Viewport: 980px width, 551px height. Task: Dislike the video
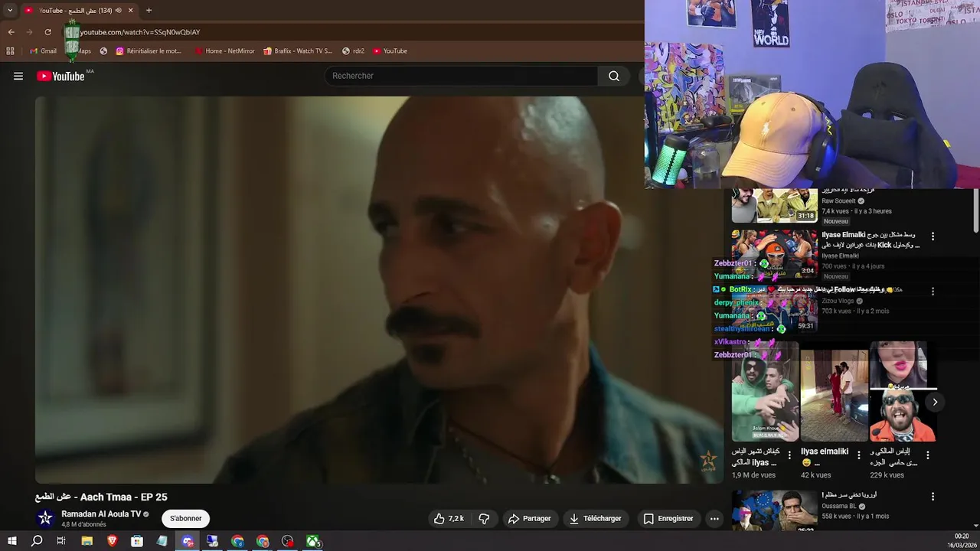pyautogui.click(x=484, y=519)
